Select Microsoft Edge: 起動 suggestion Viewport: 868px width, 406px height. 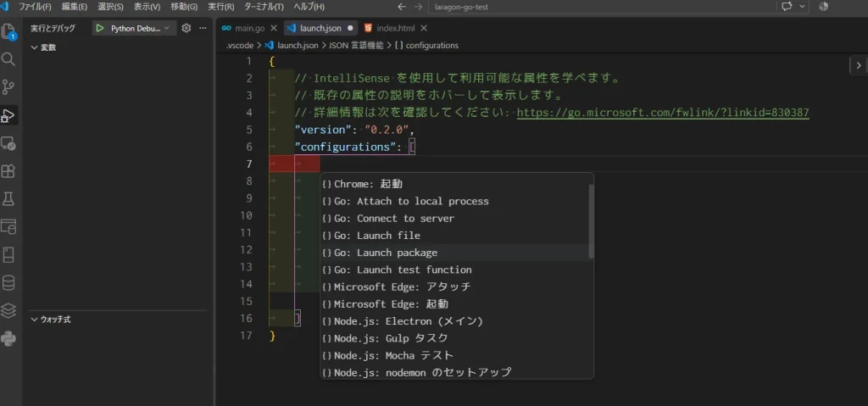coord(454,304)
